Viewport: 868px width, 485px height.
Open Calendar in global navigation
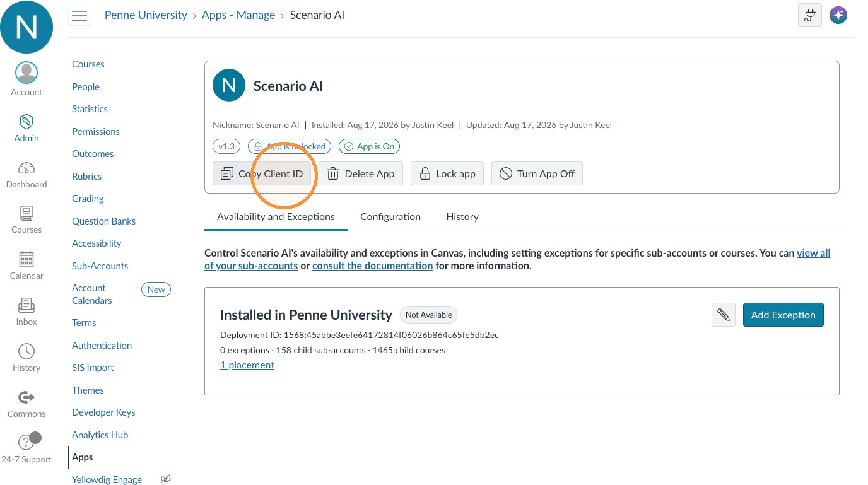26,266
